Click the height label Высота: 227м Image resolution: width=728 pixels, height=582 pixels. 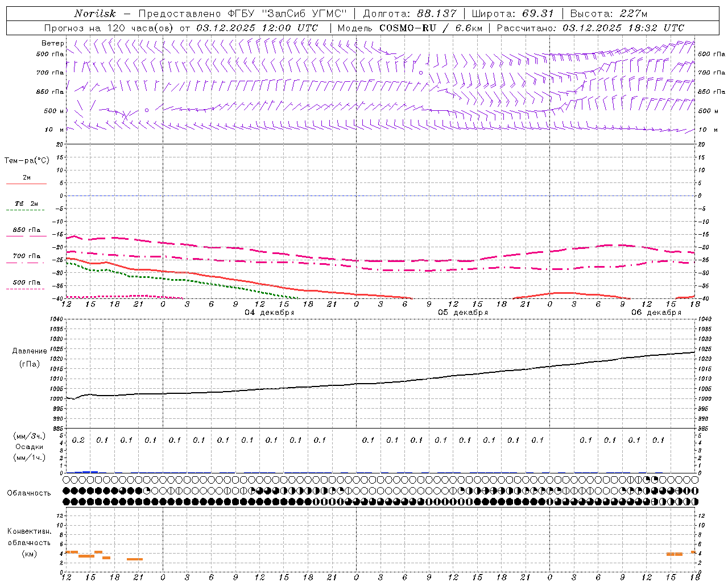click(x=609, y=14)
